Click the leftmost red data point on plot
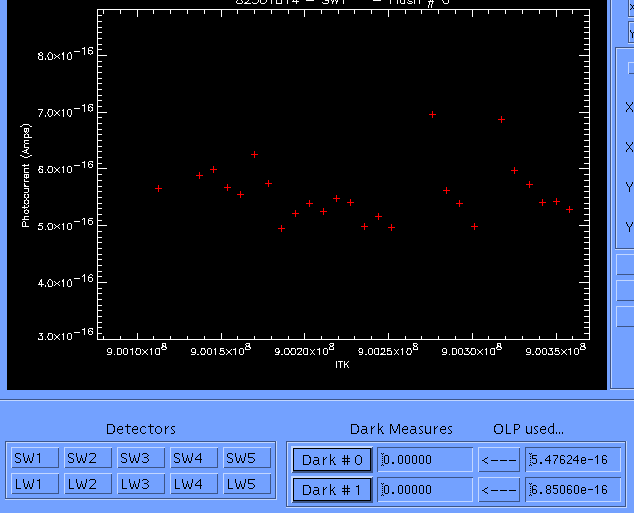 point(158,188)
